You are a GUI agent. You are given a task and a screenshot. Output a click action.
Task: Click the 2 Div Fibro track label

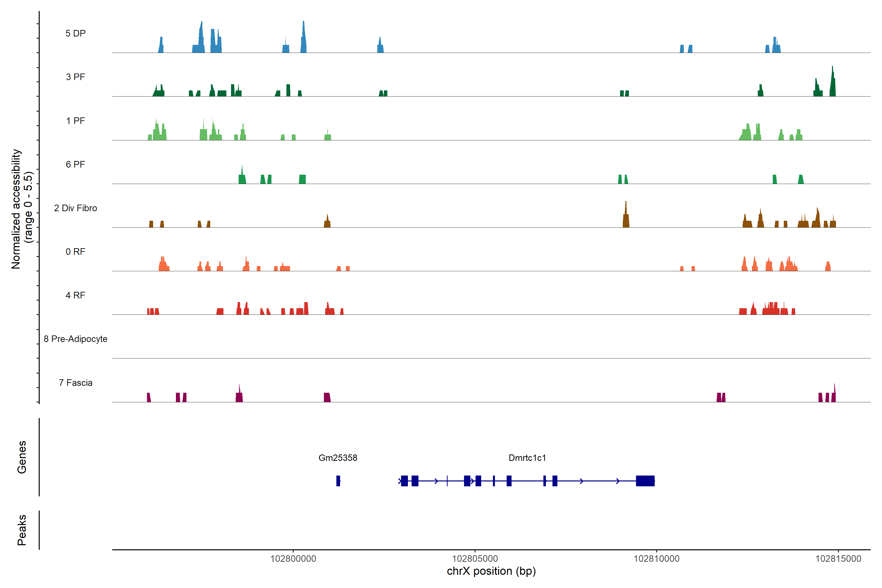(75, 208)
